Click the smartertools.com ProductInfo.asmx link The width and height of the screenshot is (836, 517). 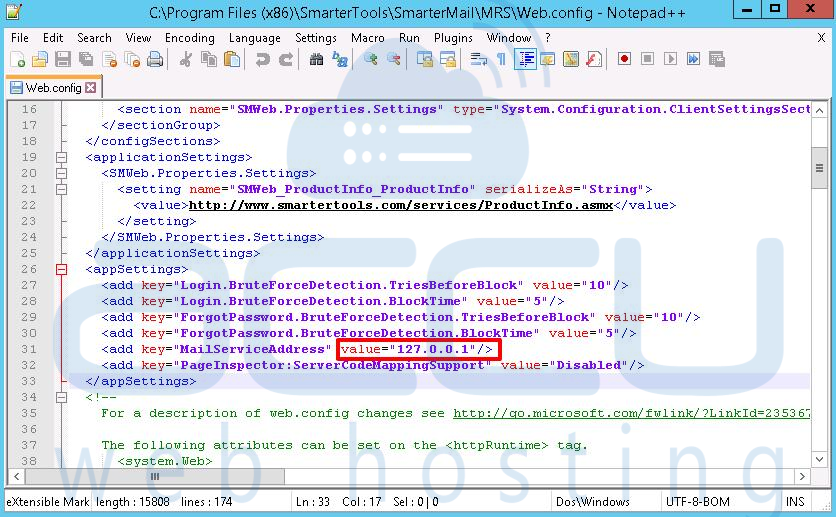click(x=400, y=205)
